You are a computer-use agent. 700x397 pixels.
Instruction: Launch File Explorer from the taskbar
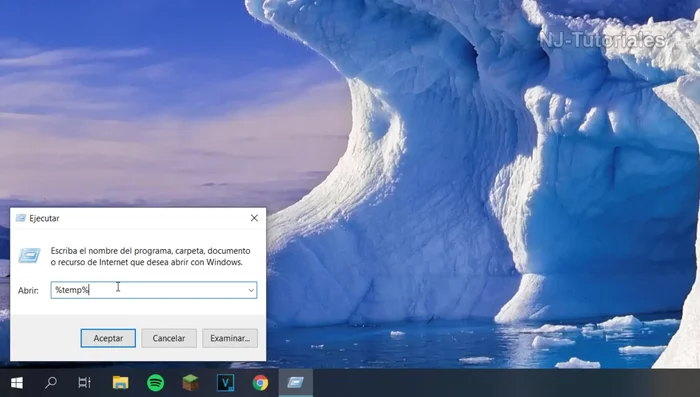coord(120,383)
